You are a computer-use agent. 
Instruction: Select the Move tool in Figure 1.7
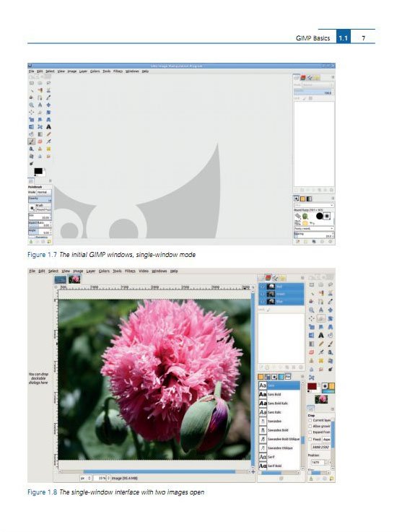coord(48,105)
